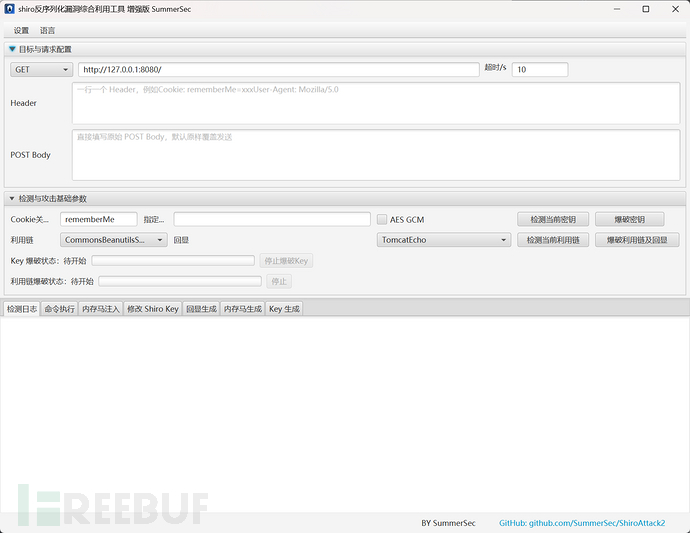Image resolution: width=690 pixels, height=533 pixels.
Task: Click the application icon in title bar
Action: 9,9
